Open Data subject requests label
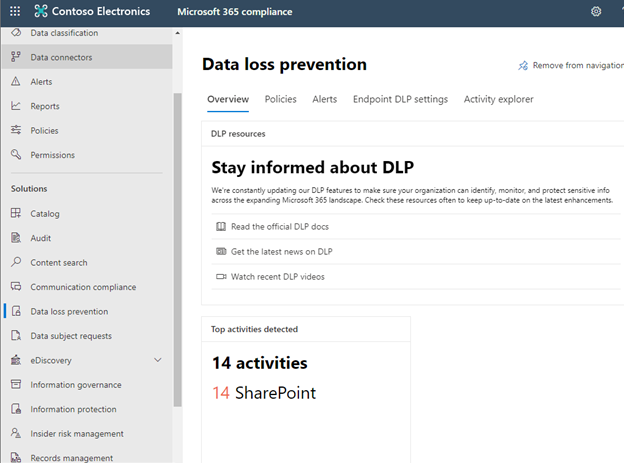Screen dimensions: 624x463 (x=71, y=336)
